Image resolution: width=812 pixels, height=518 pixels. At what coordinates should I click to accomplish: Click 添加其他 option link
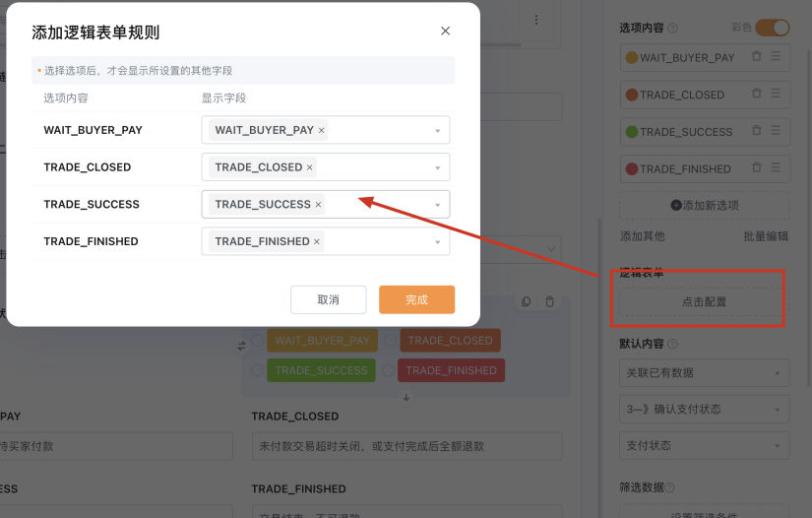(642, 236)
